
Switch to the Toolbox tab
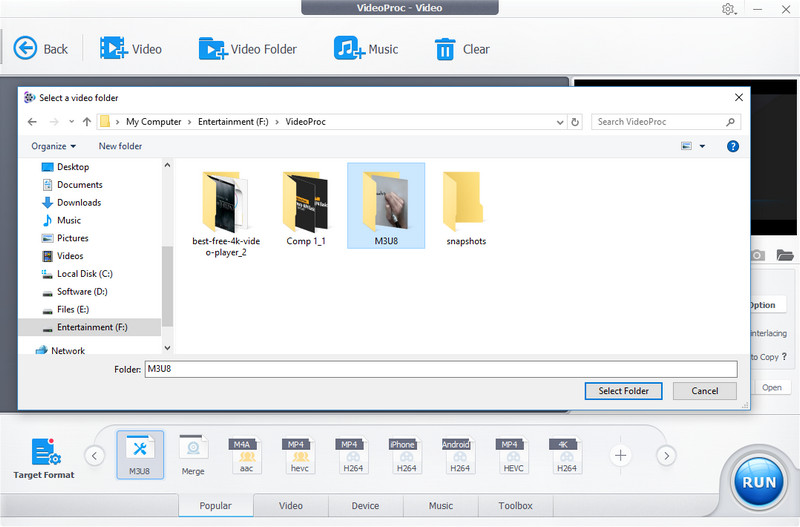[515, 506]
